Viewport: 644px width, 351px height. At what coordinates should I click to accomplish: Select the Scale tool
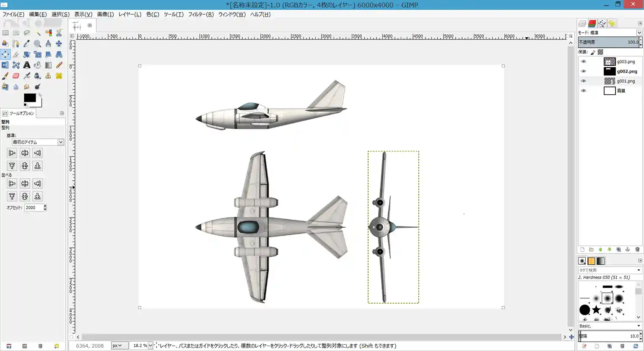click(x=38, y=55)
